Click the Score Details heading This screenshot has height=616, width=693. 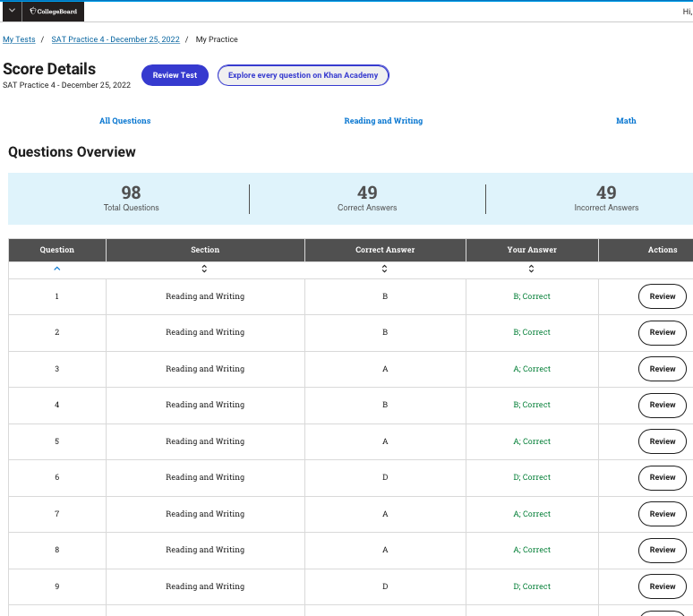(49, 69)
